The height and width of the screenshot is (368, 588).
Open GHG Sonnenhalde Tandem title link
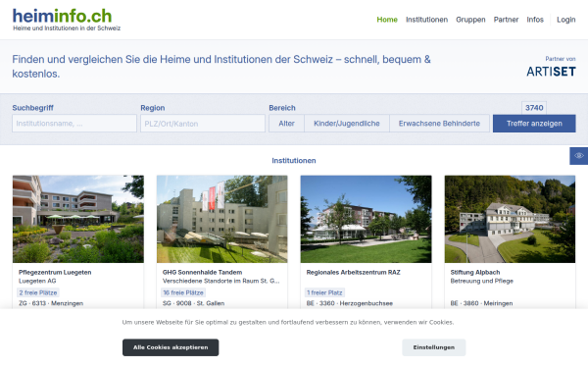coord(202,272)
